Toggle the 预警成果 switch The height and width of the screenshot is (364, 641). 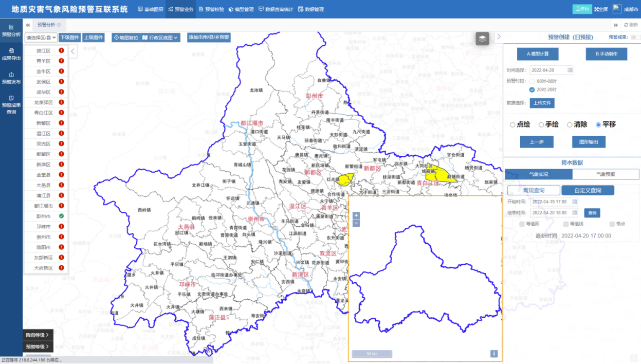[635, 38]
